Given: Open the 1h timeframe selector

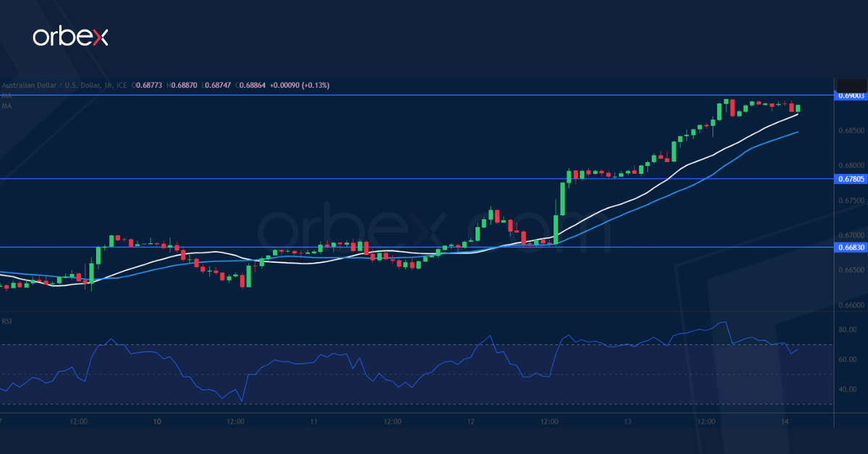Looking at the screenshot, I should click(106, 85).
